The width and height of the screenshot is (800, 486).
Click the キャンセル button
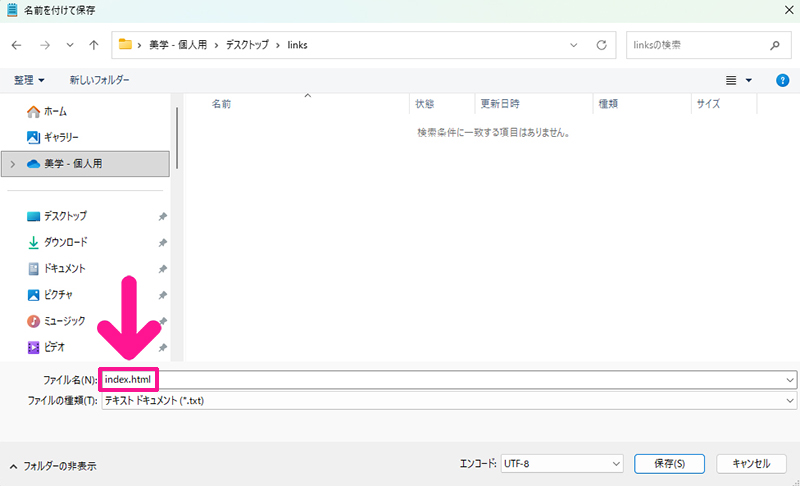tap(751, 464)
